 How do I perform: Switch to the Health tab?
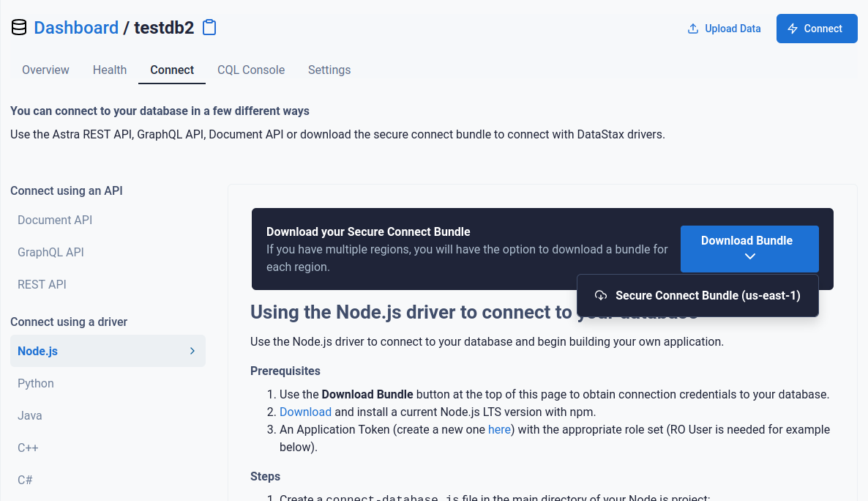tap(110, 70)
